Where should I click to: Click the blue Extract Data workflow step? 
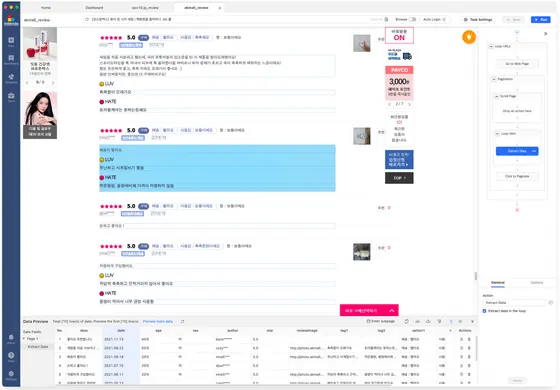click(x=517, y=151)
